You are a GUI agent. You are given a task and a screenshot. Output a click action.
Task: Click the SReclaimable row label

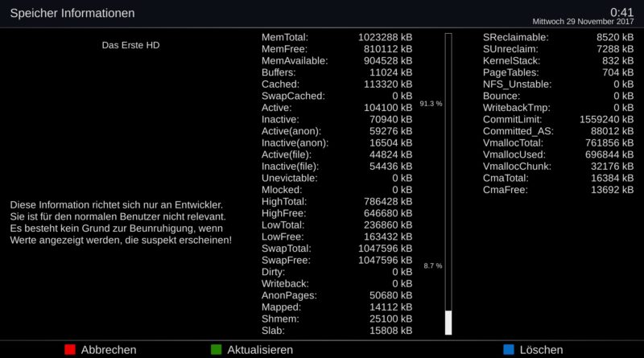[x=515, y=37]
